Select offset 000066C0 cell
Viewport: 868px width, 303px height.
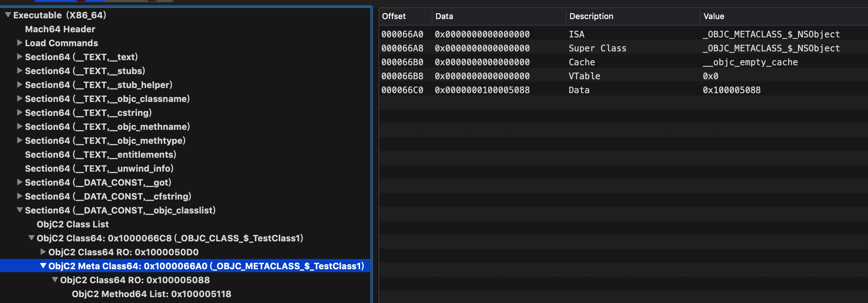[x=402, y=90]
